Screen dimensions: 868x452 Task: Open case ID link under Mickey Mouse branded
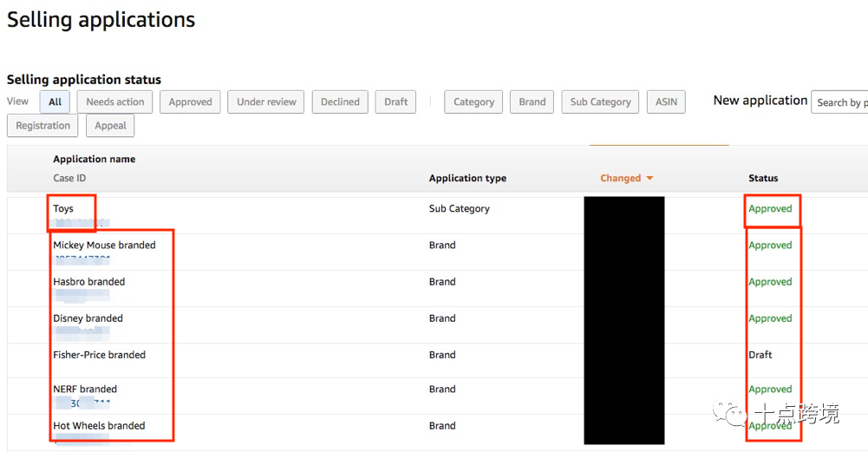click(82, 259)
